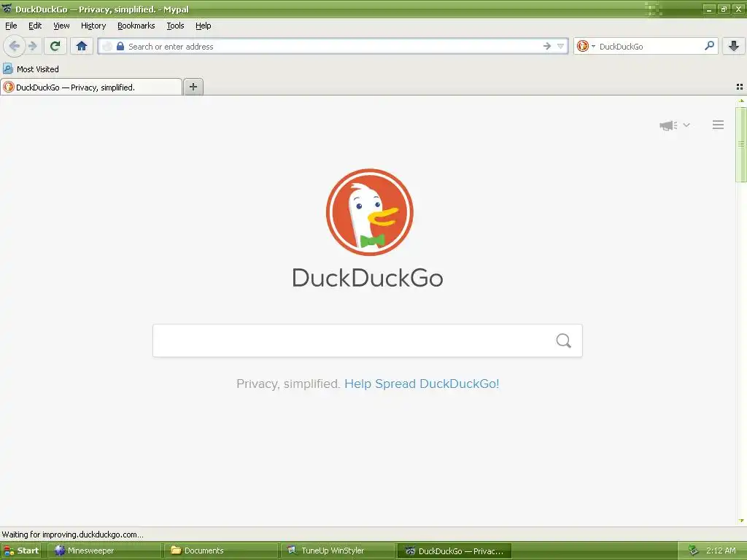Open the Most Visited bookmarks folder
The width and height of the screenshot is (747, 560).
31,69
